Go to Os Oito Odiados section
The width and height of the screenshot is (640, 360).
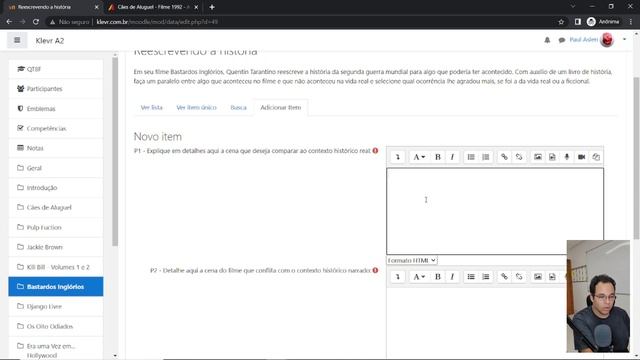[x=56, y=326]
